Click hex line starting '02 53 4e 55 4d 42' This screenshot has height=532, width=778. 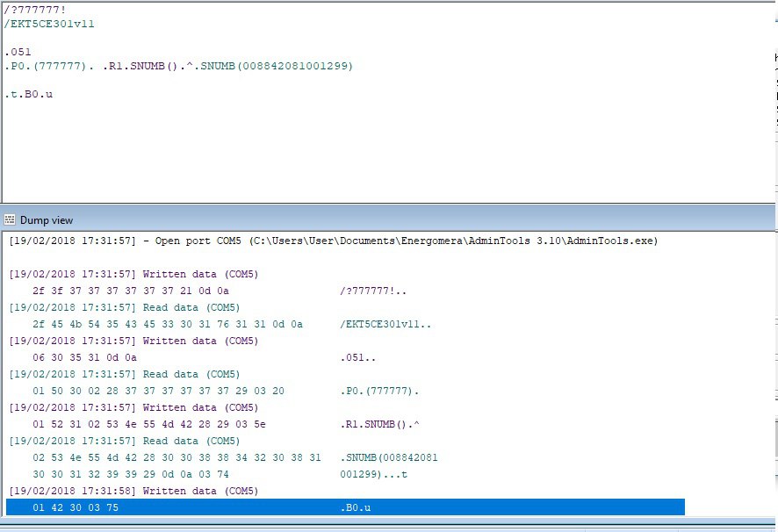click(x=177, y=457)
